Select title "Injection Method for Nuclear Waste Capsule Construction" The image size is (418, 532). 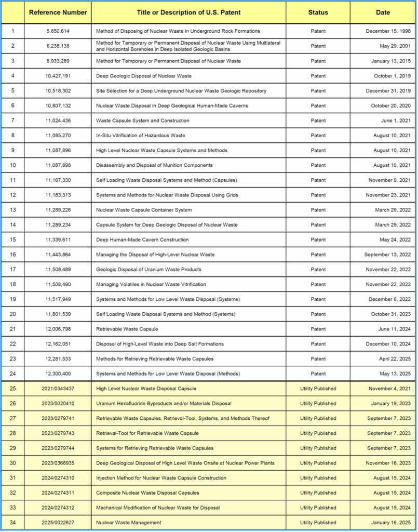pyautogui.click(x=161, y=478)
